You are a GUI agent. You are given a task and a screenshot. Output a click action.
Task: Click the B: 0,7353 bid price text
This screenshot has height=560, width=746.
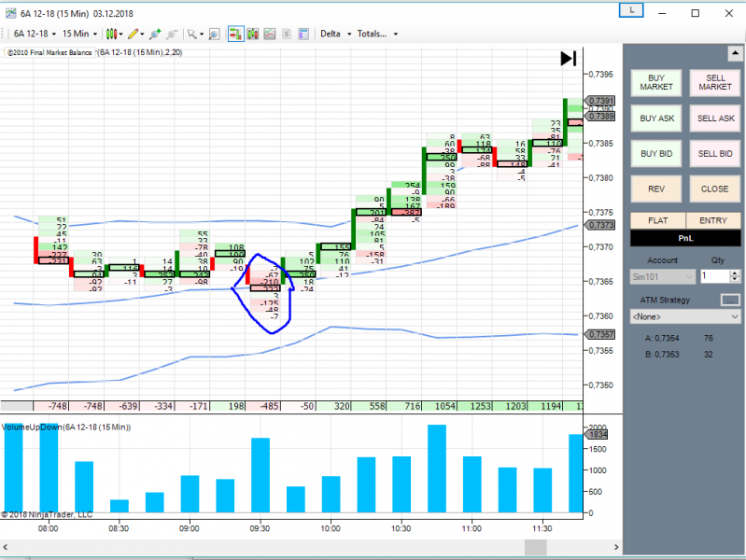pos(662,355)
